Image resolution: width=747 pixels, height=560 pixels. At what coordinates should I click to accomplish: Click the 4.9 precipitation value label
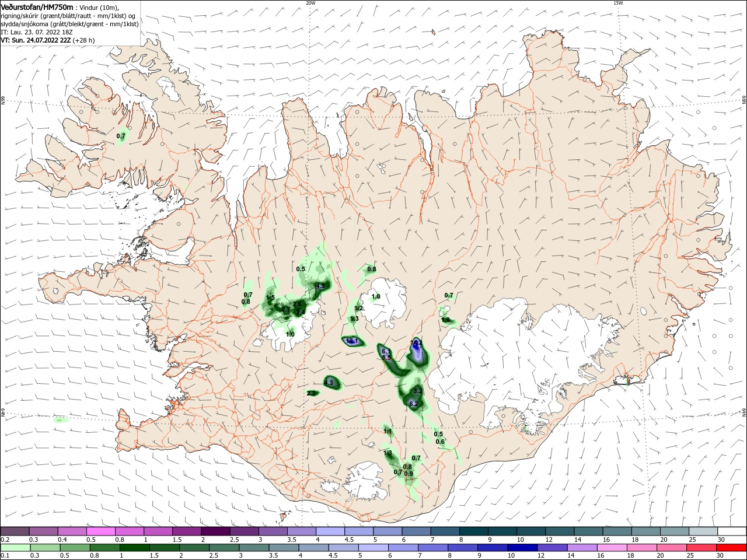coord(320,286)
